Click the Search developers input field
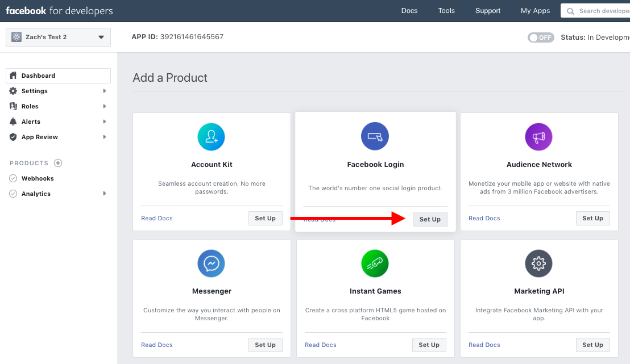Viewport: 630px width, 364px height. tap(595, 11)
